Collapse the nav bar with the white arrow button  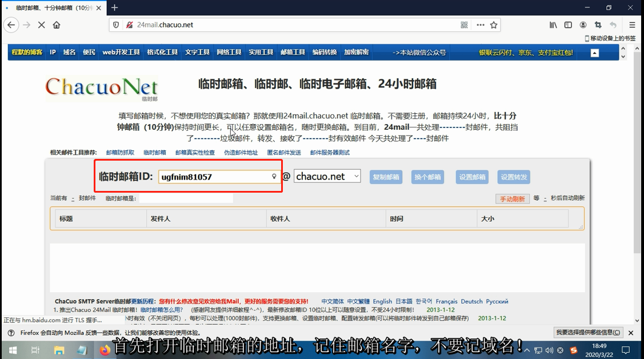coord(595,53)
